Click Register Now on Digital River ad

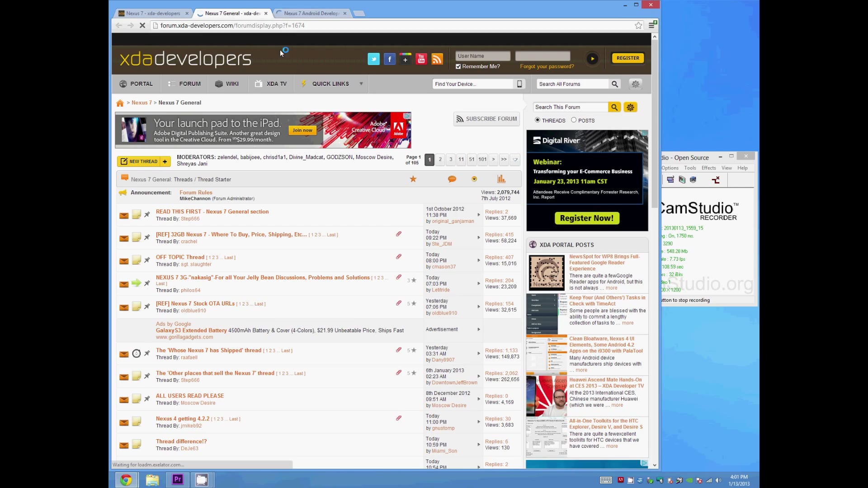pyautogui.click(x=587, y=218)
